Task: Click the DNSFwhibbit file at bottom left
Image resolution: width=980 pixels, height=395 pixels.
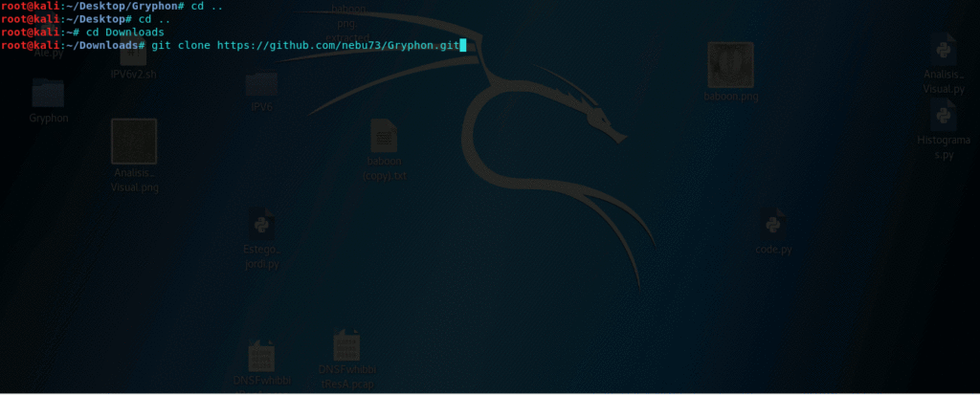Action: (x=261, y=358)
